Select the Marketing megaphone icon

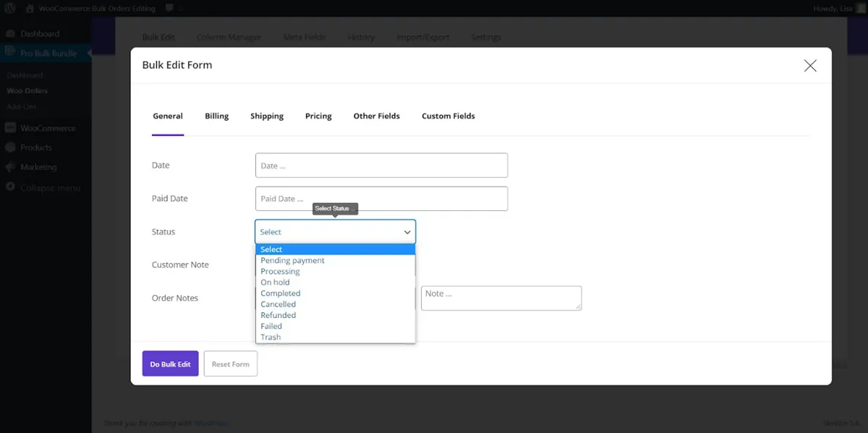point(11,167)
